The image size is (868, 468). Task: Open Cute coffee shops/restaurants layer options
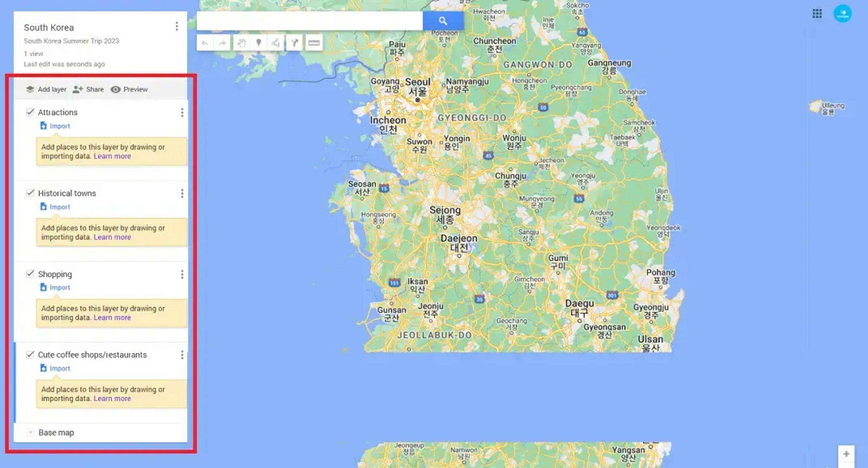click(x=182, y=355)
